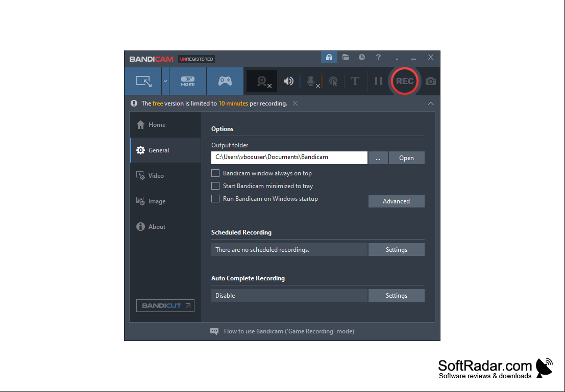Enable Start Bandicam minimized to tray
This screenshot has height=392, width=565.
coord(215,186)
